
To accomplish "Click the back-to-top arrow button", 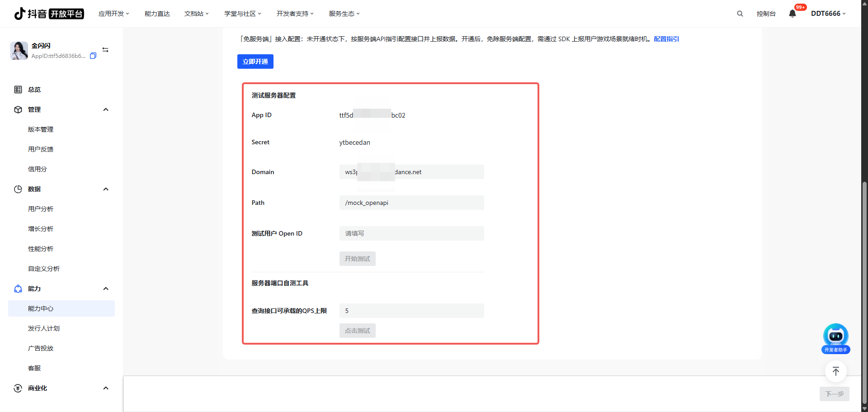I will [x=835, y=371].
